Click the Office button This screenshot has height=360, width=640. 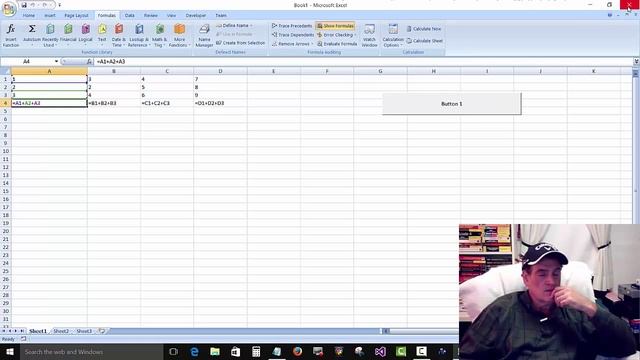click(9, 9)
